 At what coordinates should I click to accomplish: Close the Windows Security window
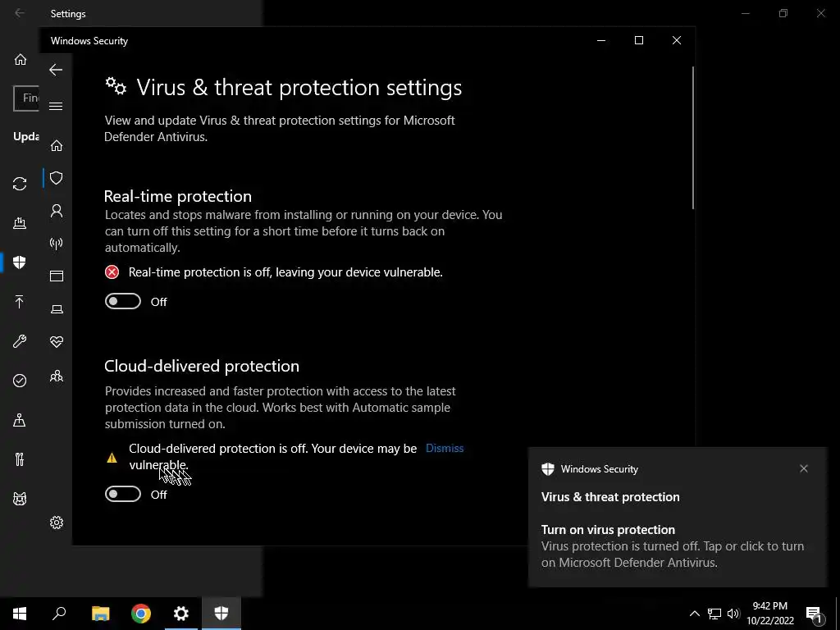pyautogui.click(x=677, y=40)
